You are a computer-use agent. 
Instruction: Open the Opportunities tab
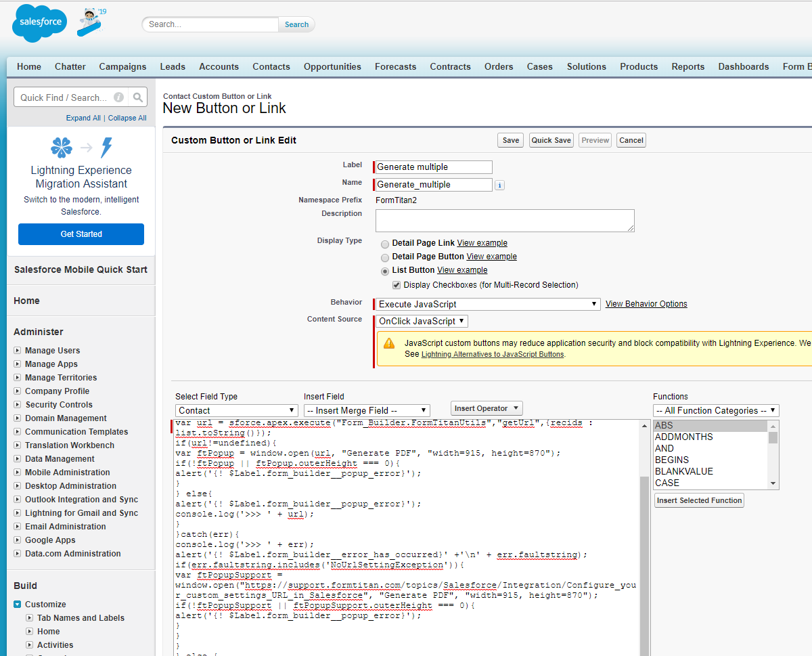tap(332, 66)
